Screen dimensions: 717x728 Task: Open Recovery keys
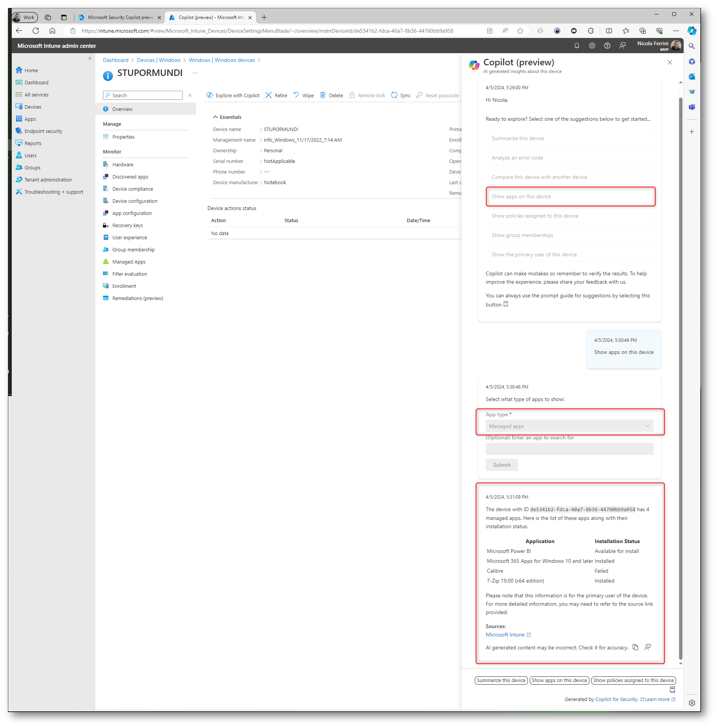pos(128,225)
